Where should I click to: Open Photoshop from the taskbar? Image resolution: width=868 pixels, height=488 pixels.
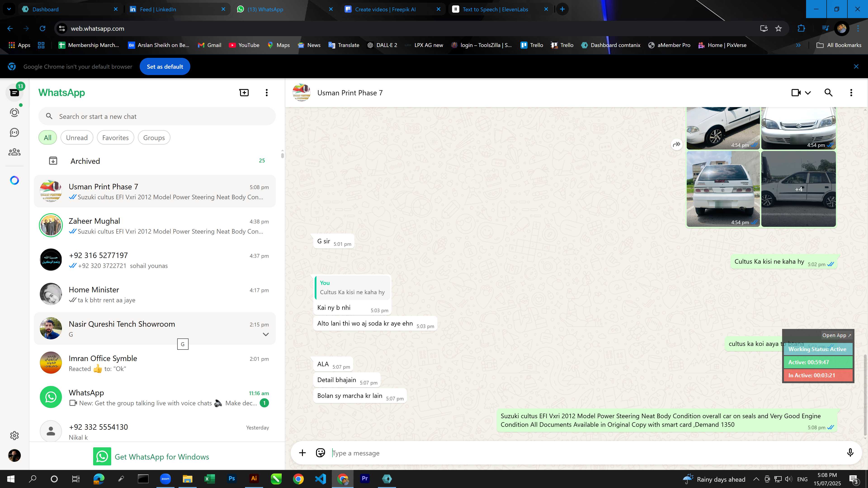pos(231,479)
